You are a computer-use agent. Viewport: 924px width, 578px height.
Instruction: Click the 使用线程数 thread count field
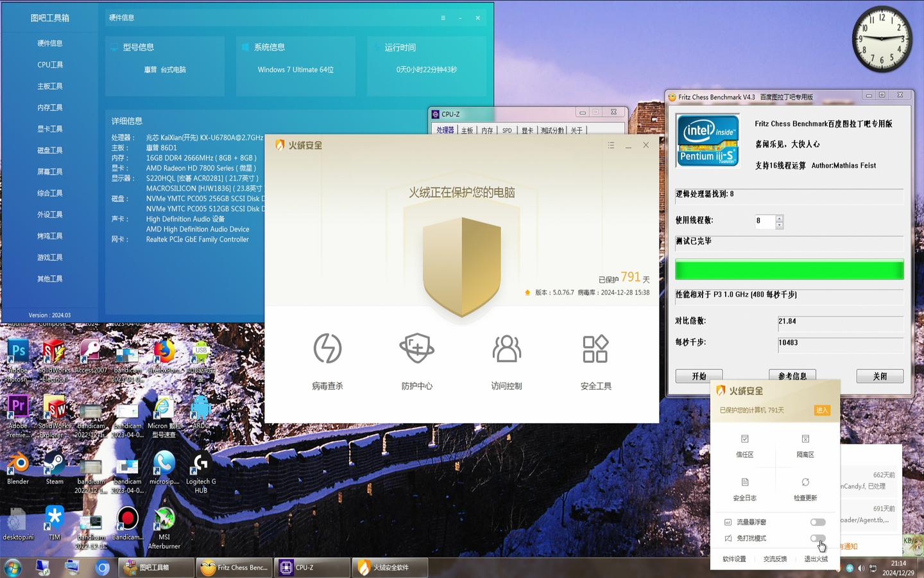[x=765, y=222]
